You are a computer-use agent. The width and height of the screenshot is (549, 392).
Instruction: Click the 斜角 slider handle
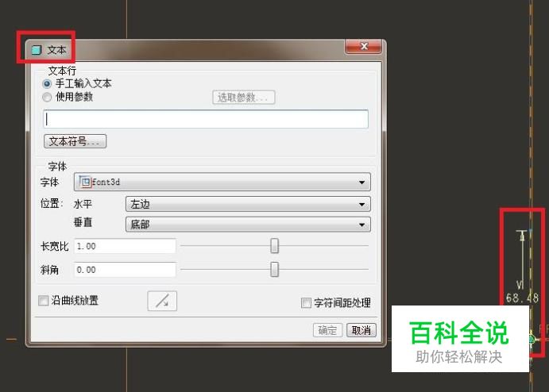(x=275, y=270)
